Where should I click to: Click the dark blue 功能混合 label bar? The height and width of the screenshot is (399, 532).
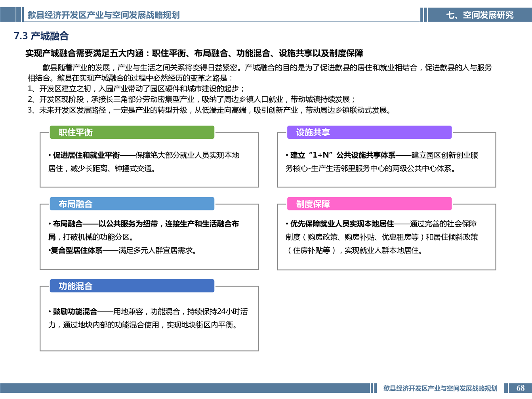coord(132,286)
